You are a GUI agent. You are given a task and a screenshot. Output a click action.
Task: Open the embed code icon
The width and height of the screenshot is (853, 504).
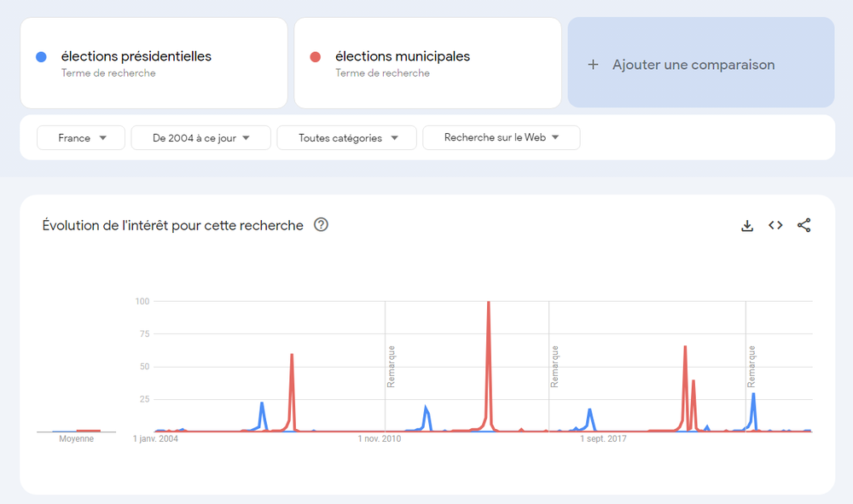(775, 226)
